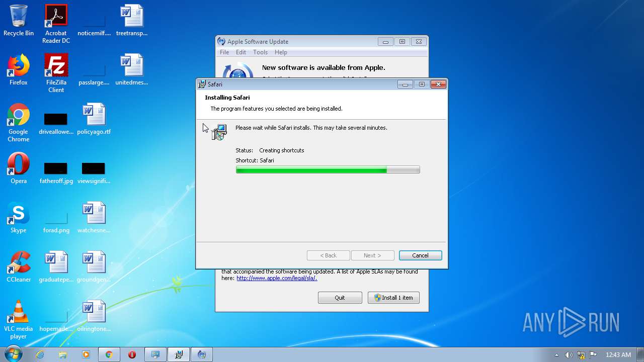Select the policyago.rtf file icon

(94, 119)
